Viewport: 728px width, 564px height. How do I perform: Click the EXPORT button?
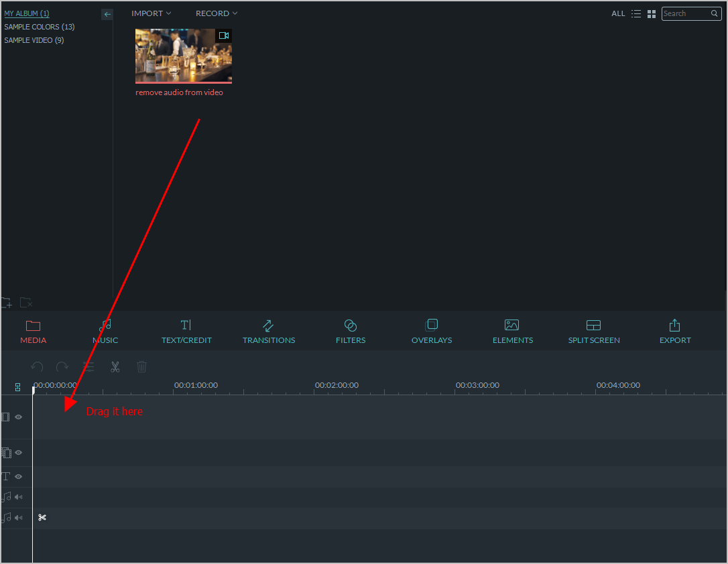[x=674, y=332]
